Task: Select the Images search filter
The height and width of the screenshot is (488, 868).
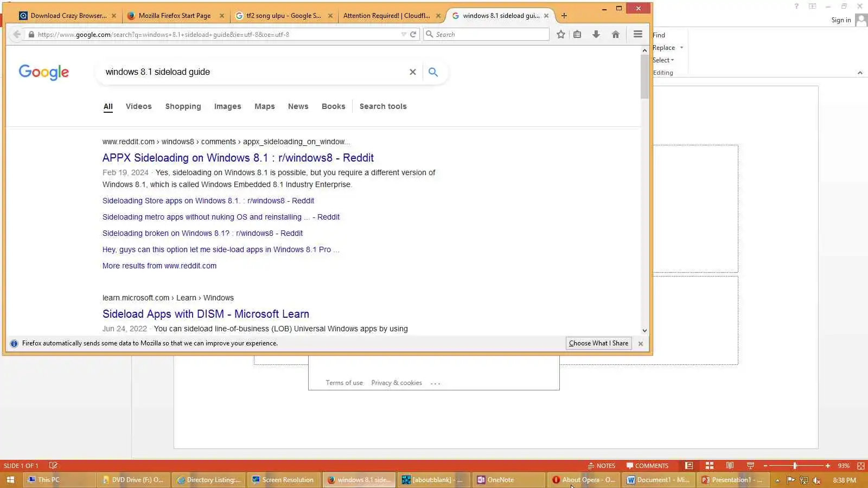Action: tap(228, 106)
